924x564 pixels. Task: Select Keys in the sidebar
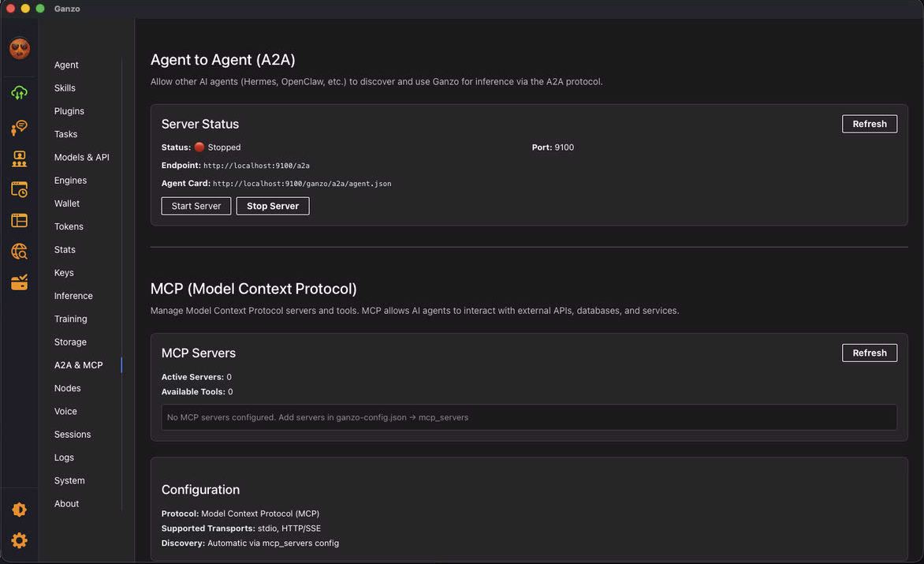[64, 273]
